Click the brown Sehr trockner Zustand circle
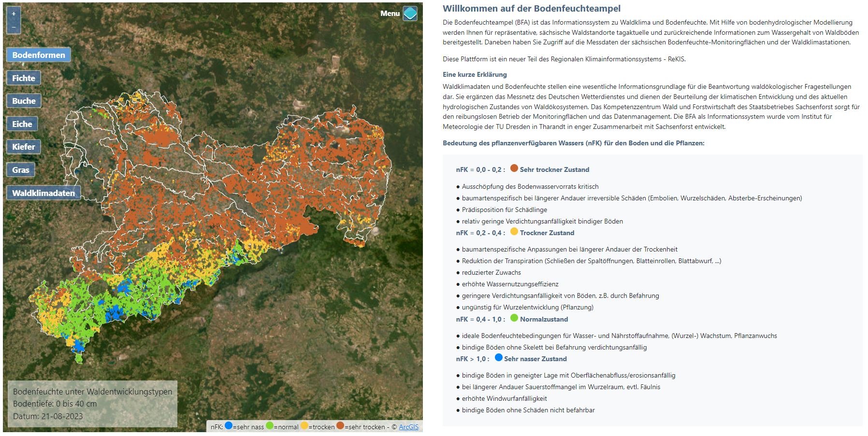 pos(514,169)
